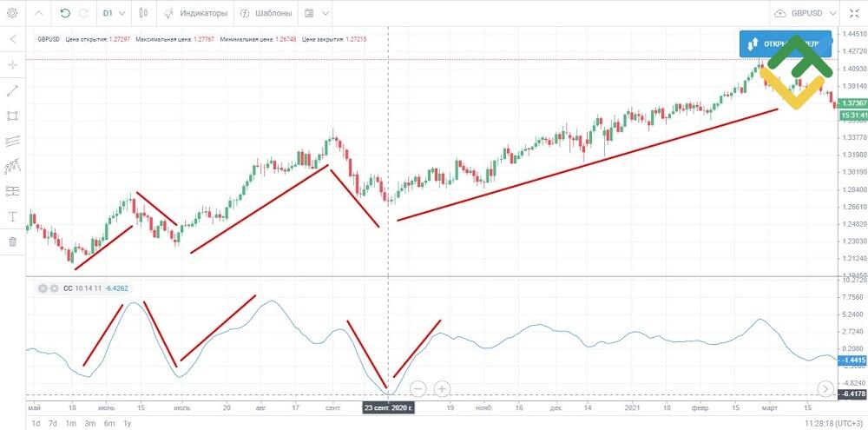This screenshot has height=430, width=868.
Task: Select the pitchfork fan drawing tool
Action: coord(13,166)
